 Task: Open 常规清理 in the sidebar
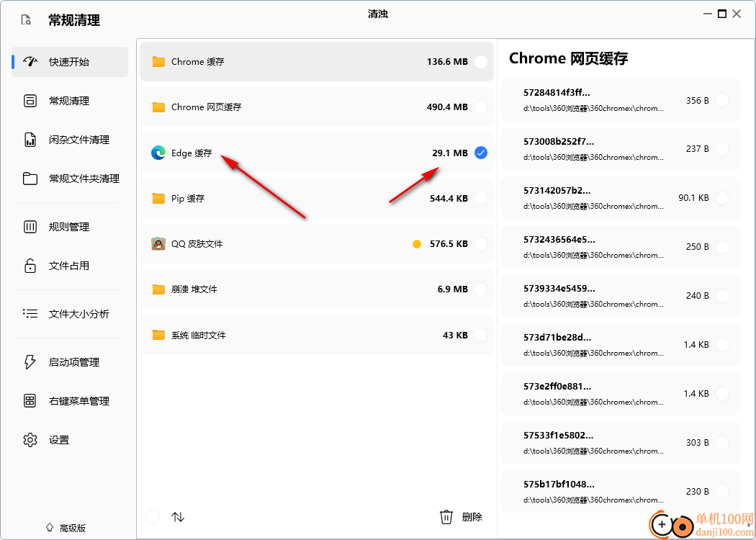(70, 101)
